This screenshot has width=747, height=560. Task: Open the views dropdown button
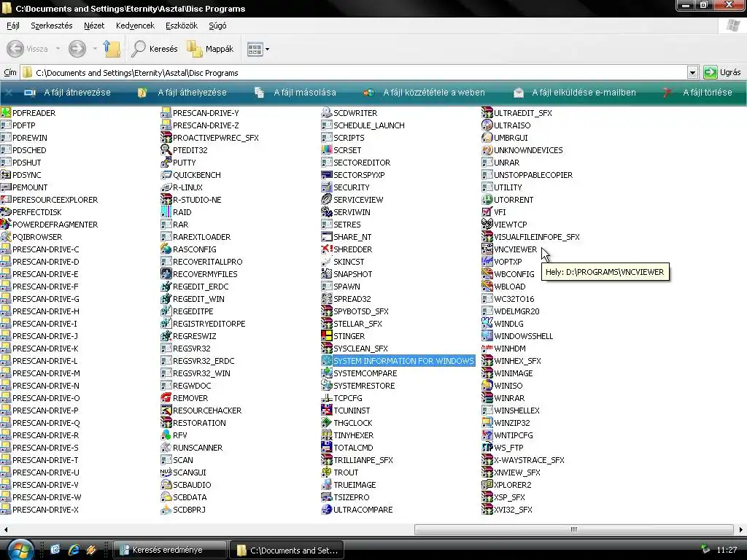tap(258, 49)
